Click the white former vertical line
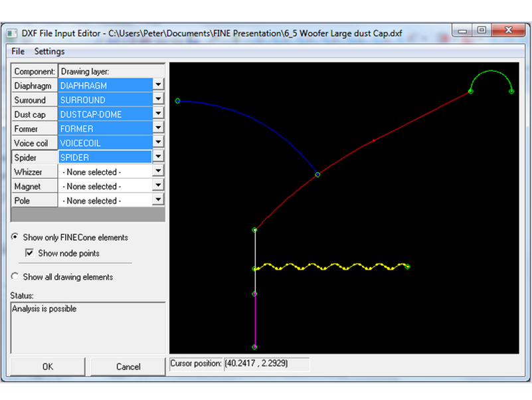This screenshot has width=532, height=400. click(254, 249)
